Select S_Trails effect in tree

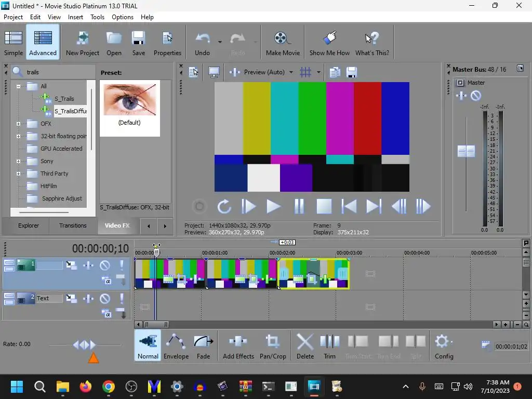[64, 99]
